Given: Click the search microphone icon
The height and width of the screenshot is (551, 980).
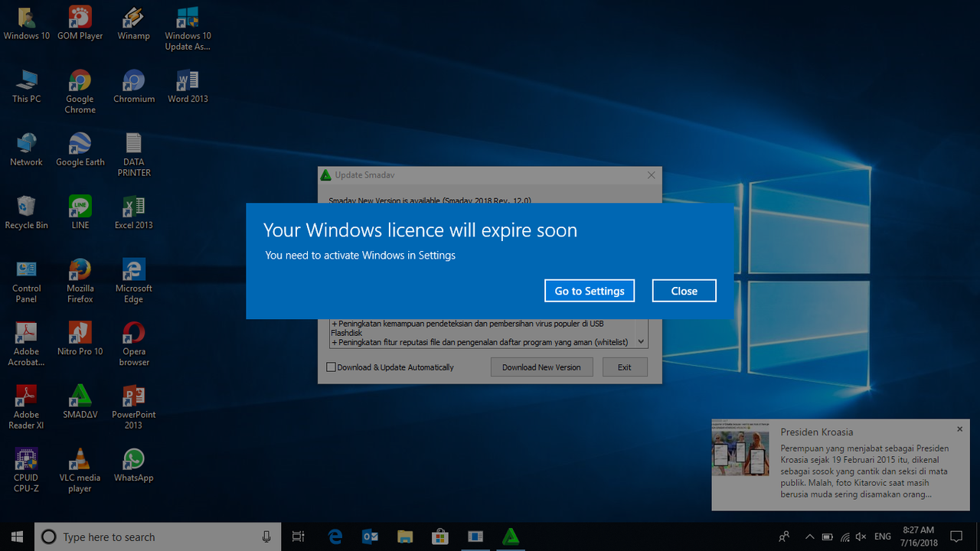Looking at the screenshot, I should pos(266,537).
